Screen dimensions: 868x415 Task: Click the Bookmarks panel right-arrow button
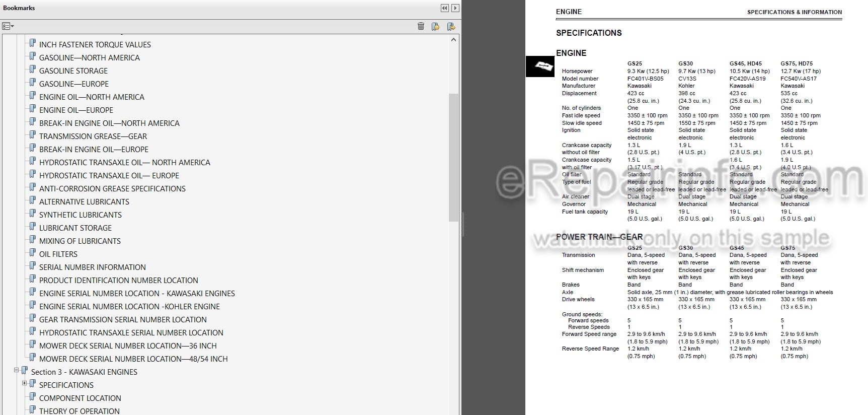(x=455, y=8)
